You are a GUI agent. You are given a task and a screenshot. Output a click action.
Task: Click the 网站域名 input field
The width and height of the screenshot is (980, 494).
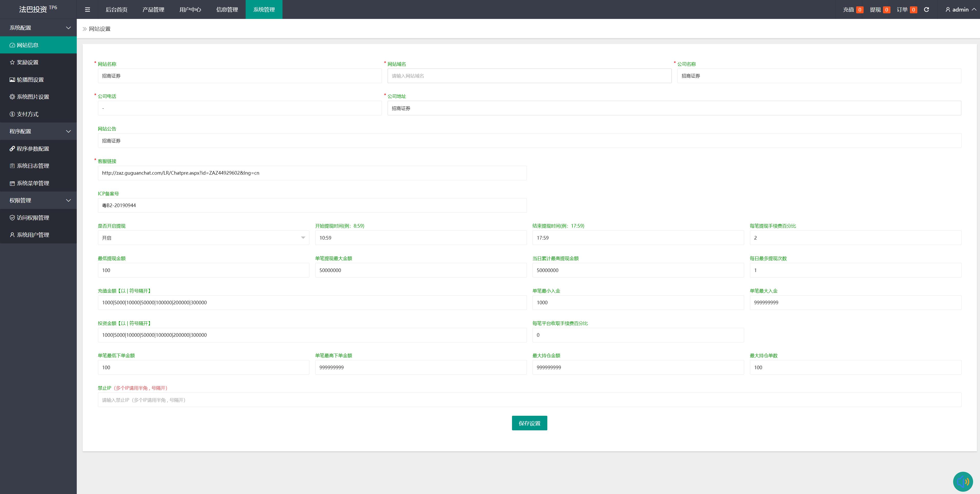click(x=529, y=76)
